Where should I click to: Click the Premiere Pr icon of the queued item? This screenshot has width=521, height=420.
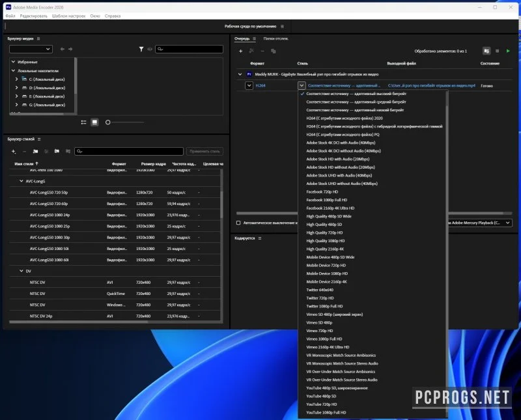pyautogui.click(x=249, y=74)
